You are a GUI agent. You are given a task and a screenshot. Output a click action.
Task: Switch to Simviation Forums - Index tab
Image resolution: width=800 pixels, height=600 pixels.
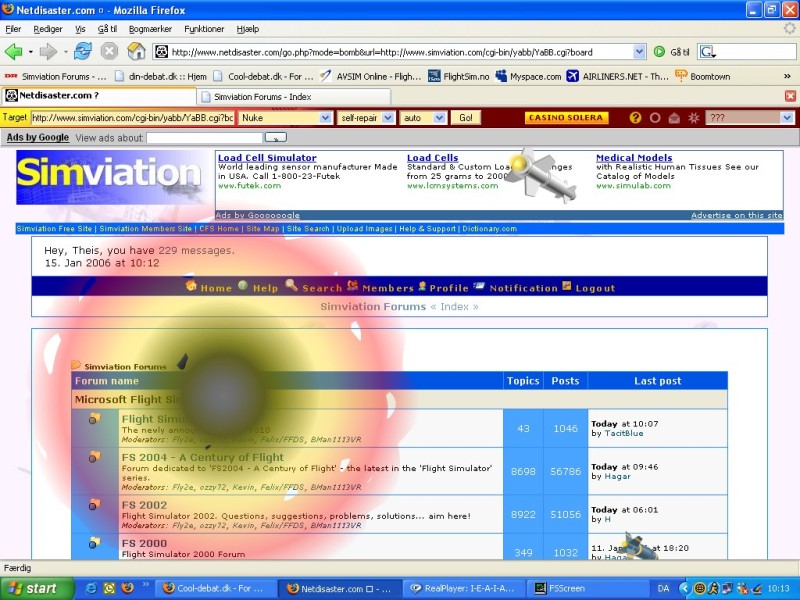256,96
